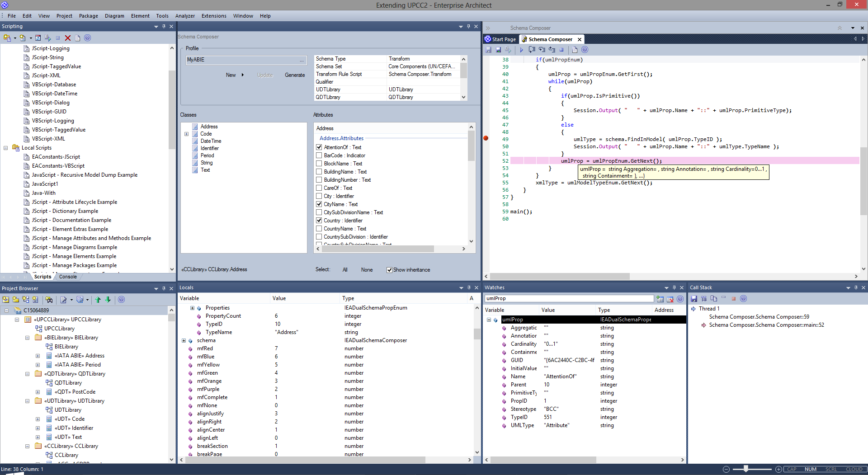Click the Step Out debugger icon
This screenshot has height=475, width=868.
click(552, 50)
